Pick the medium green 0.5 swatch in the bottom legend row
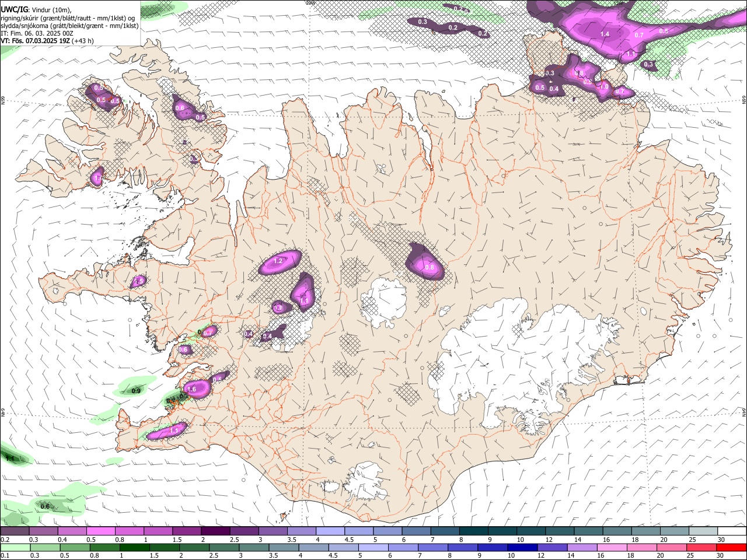The image size is (747, 560). coord(74,548)
